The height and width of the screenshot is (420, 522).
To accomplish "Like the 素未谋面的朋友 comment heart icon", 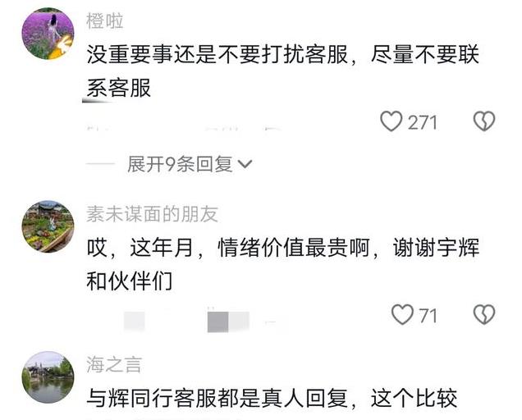I will [x=402, y=314].
